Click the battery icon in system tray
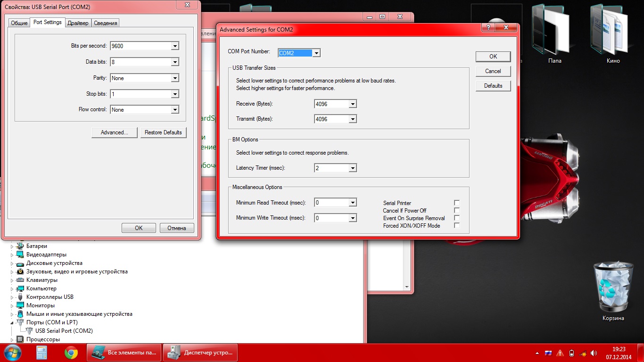The width and height of the screenshot is (644, 362). tap(571, 353)
